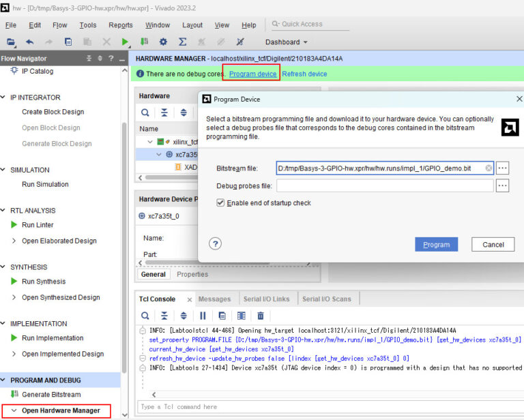Open help in Program Device dialog
Viewport: 524px width, 420px height.
pyautogui.click(x=215, y=244)
